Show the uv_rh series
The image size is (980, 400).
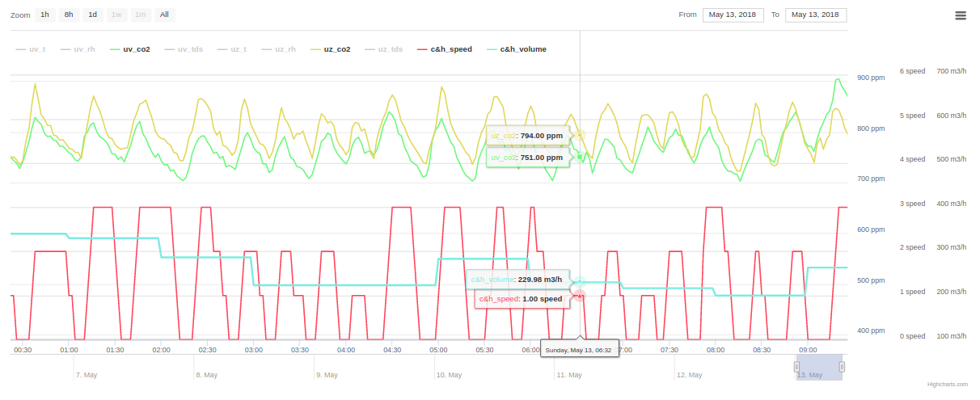[78, 49]
